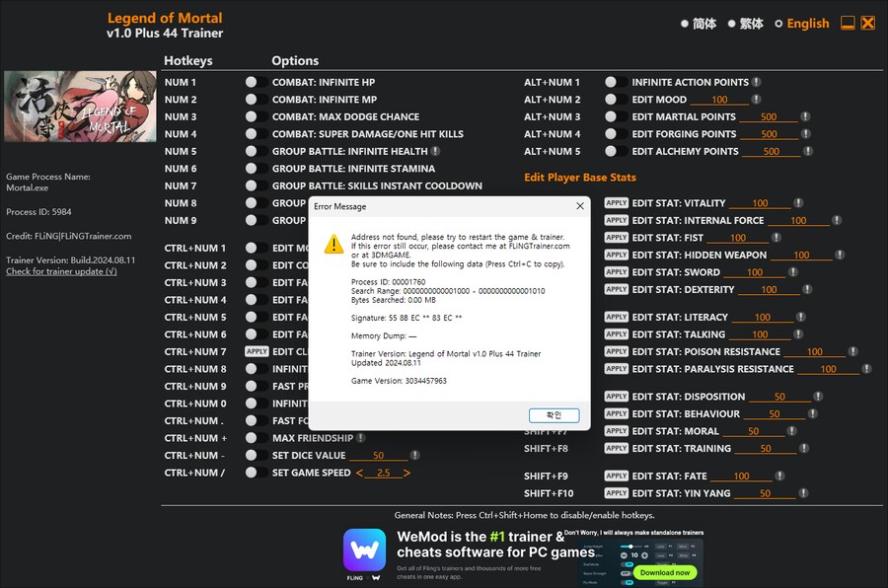
Task: Confirm the Error Message dialog
Action: (x=554, y=415)
